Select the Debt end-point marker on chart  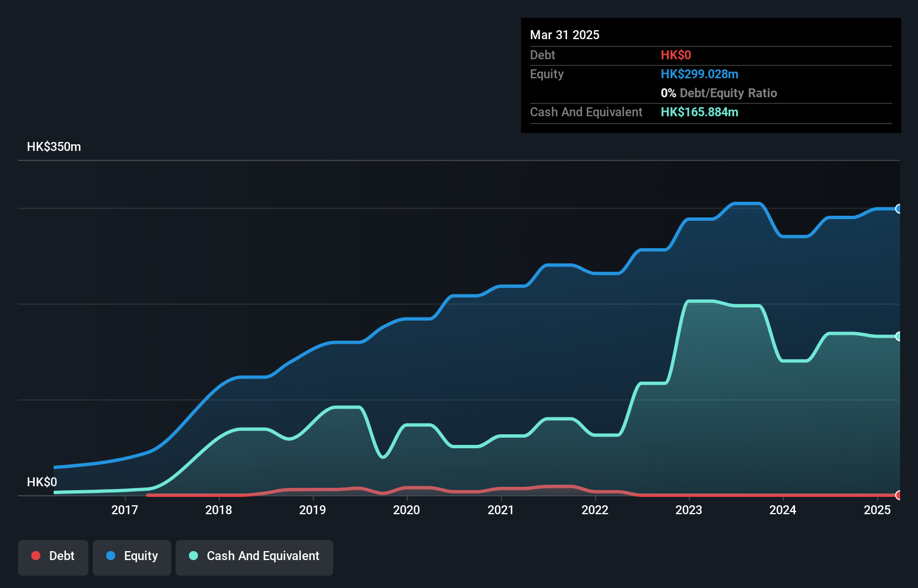(898, 495)
